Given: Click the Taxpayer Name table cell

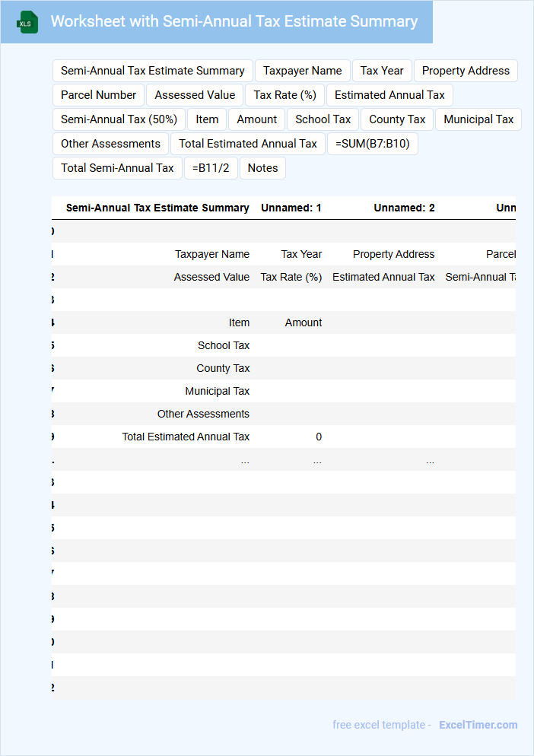Looking at the screenshot, I should click(212, 254).
